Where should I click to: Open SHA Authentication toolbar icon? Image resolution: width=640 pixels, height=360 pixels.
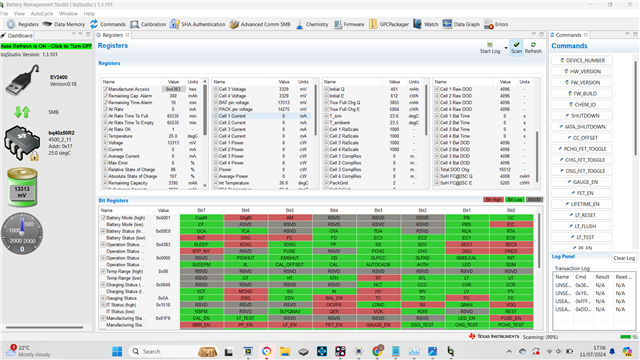pyautogui.click(x=174, y=24)
